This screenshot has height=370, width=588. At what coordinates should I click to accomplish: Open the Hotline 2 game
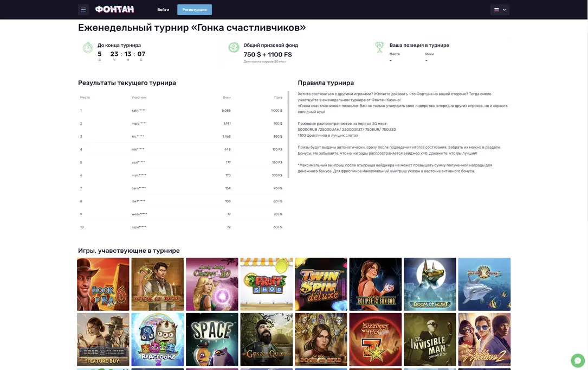484,339
